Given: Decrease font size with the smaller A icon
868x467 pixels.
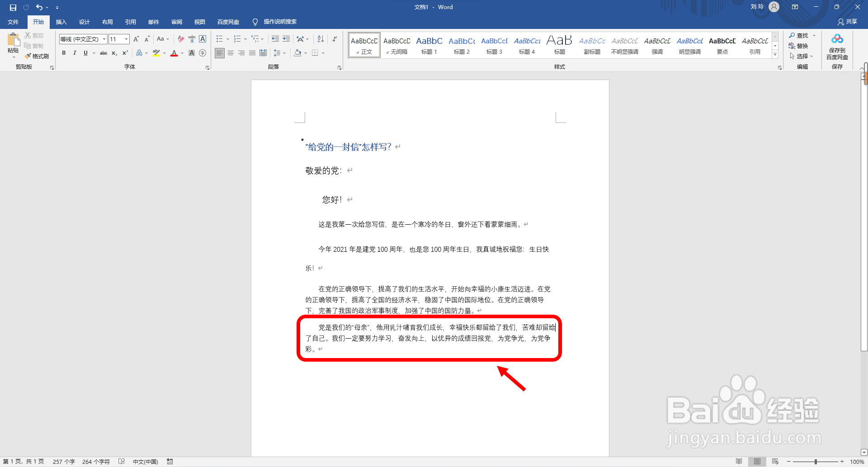Looking at the screenshot, I should pyautogui.click(x=147, y=39).
